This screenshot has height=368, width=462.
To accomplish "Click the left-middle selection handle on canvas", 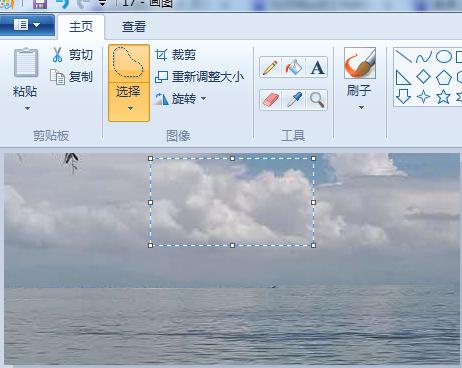I will pos(151,202).
